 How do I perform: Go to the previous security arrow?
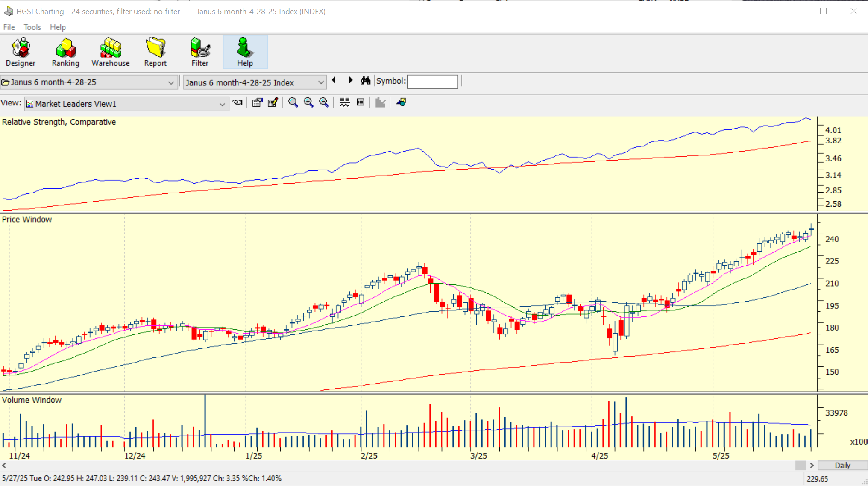pos(334,80)
